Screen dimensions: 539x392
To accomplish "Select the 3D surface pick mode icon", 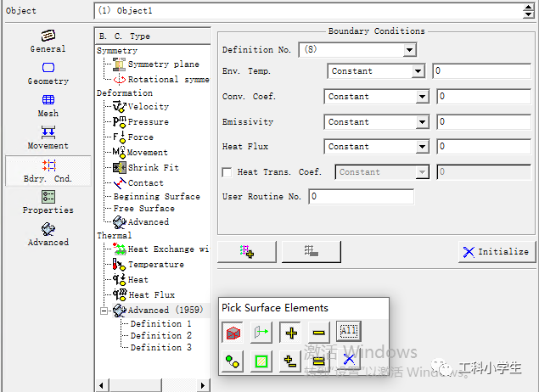I will pos(233,333).
